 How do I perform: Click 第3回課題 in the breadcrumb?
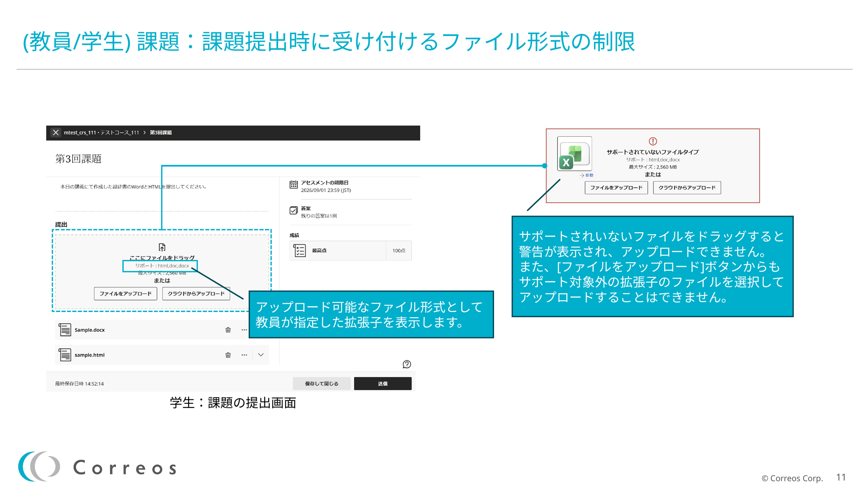click(x=161, y=132)
